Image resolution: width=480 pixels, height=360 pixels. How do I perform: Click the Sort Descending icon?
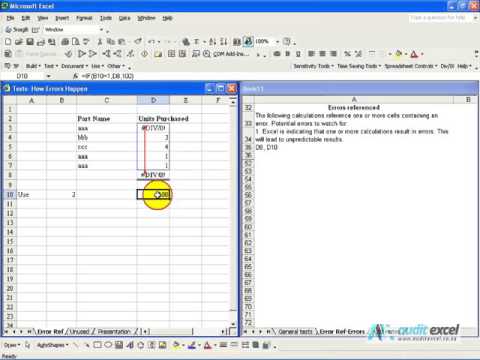click(x=224, y=42)
